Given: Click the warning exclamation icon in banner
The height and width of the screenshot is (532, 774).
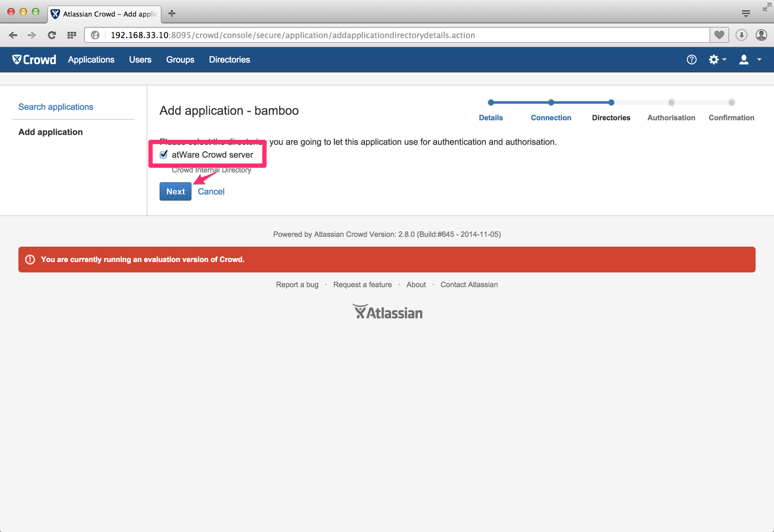Looking at the screenshot, I should pyautogui.click(x=30, y=259).
